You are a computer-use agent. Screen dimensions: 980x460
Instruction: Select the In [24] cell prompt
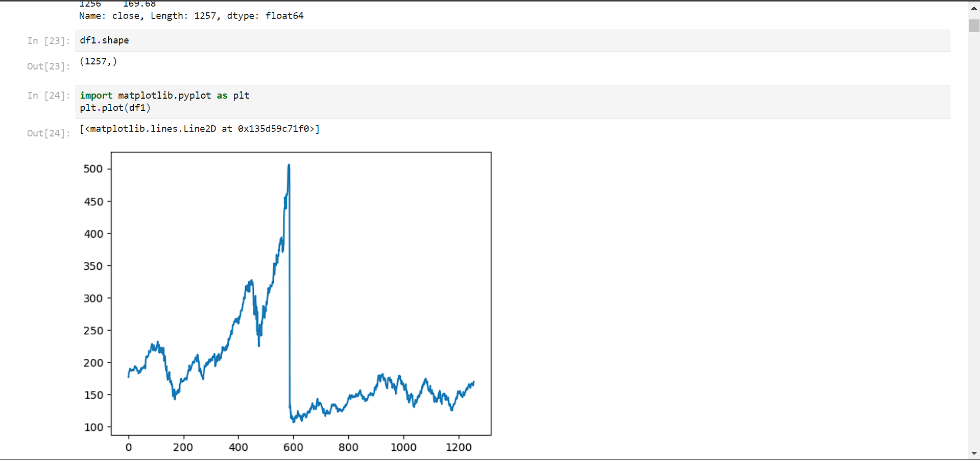pos(49,96)
